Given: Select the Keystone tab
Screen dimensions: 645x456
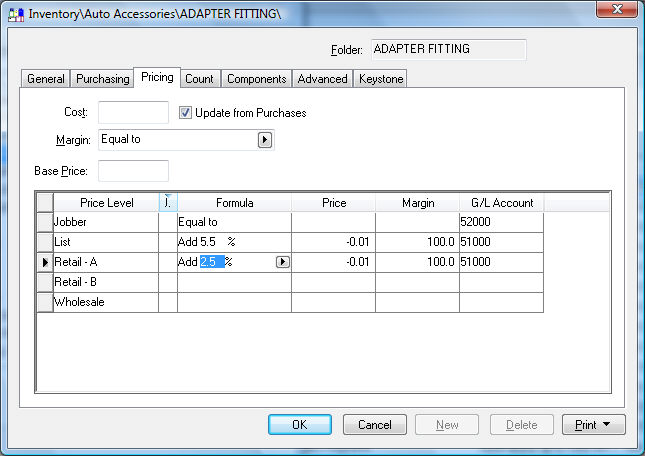Looking at the screenshot, I should (x=380, y=79).
